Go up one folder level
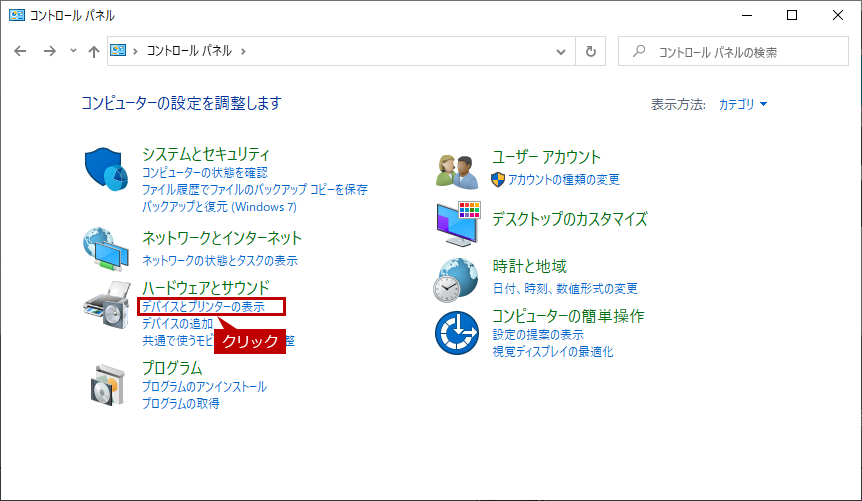Viewport: 862px width, 501px height. point(93,51)
